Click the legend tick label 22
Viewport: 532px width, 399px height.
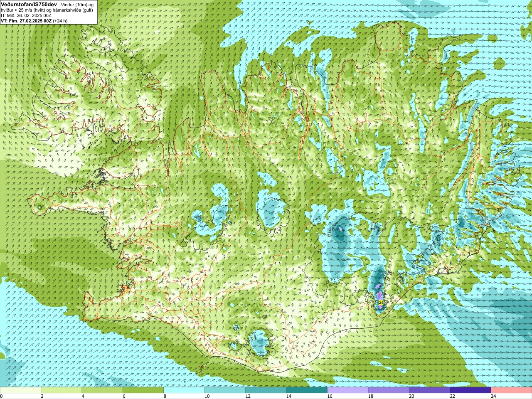coord(452,396)
